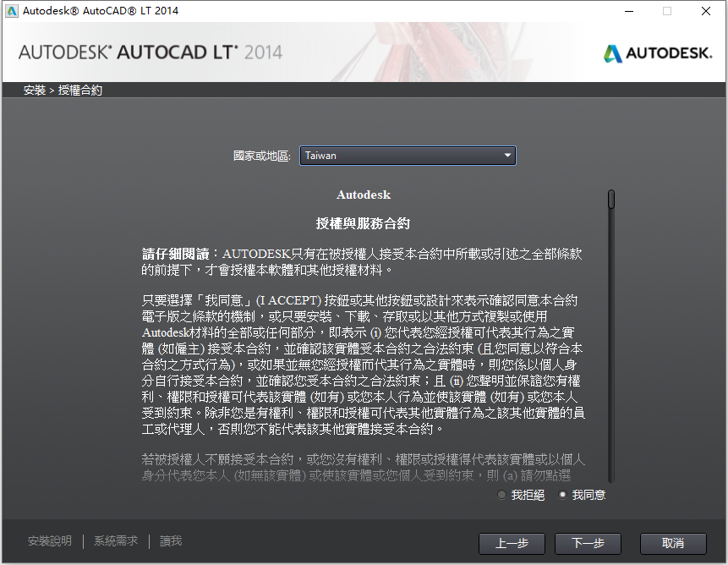Minimize the installer window

coord(629,11)
